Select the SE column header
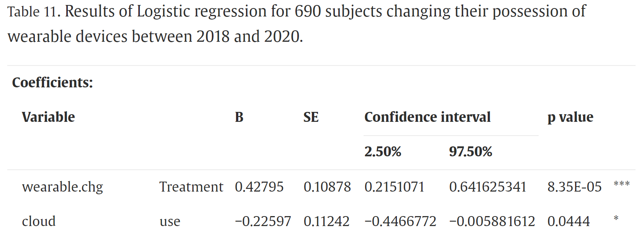Image resolution: width=644 pixels, height=241 pixels. (x=311, y=117)
